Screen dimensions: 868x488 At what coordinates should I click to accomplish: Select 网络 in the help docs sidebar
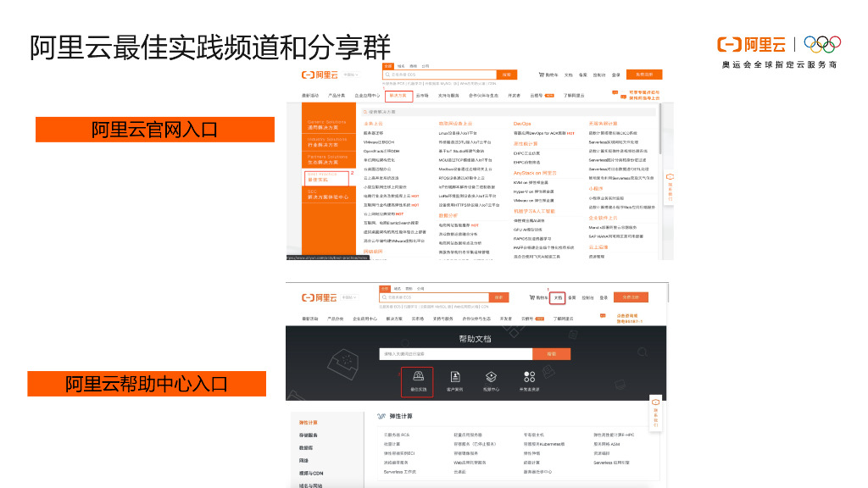(304, 461)
